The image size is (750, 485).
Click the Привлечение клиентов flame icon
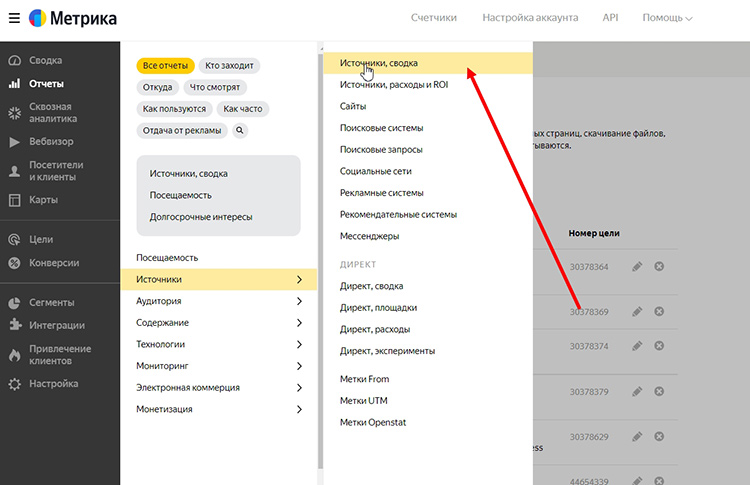pyautogui.click(x=15, y=354)
